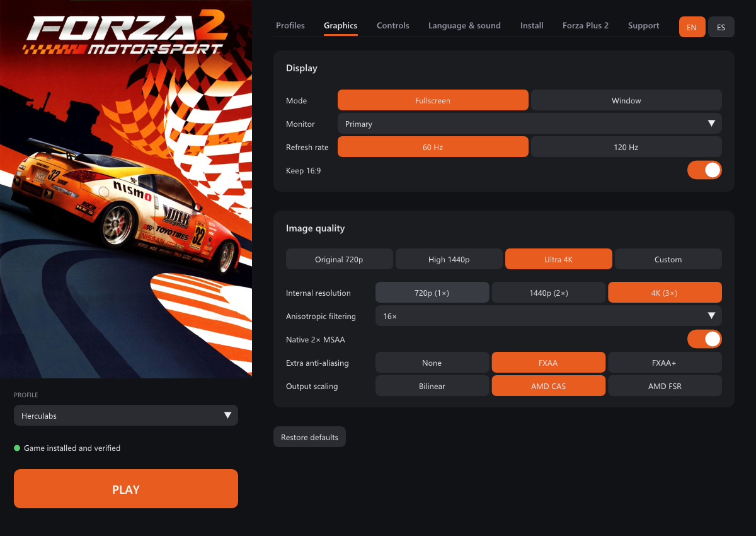Viewport: 756px width, 536px height.
Task: Click the orange PLAY button
Action: point(126,489)
